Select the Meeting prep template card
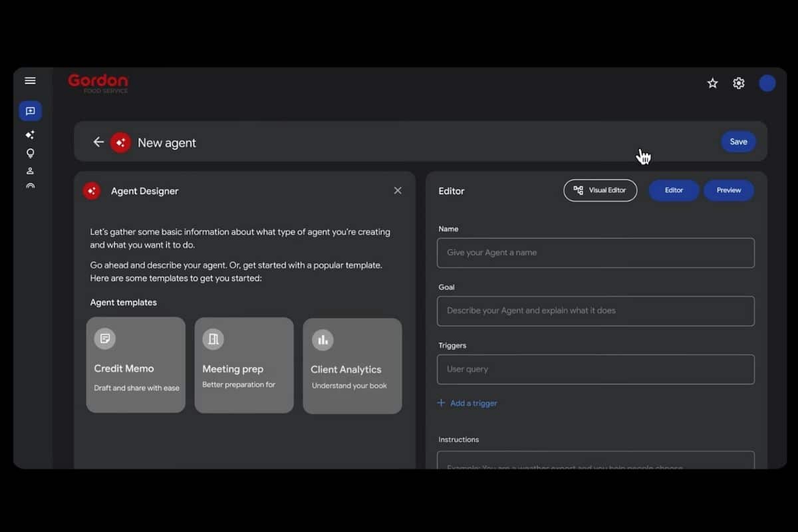This screenshot has height=532, width=798. point(244,365)
